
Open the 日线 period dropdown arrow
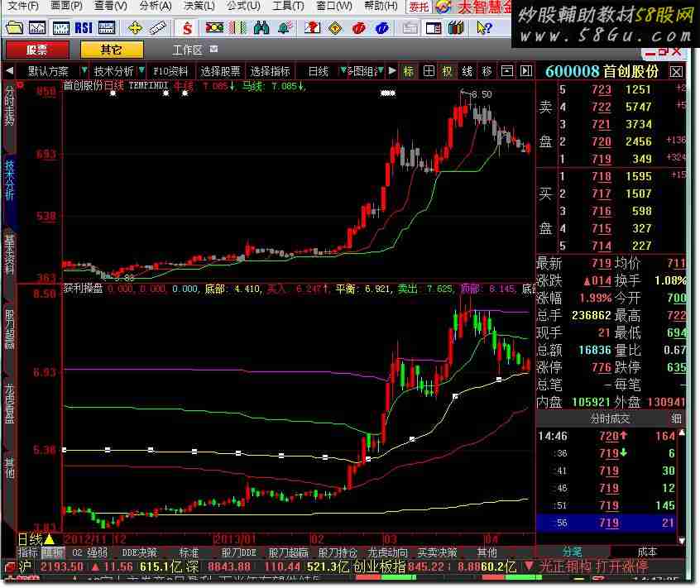tap(343, 70)
